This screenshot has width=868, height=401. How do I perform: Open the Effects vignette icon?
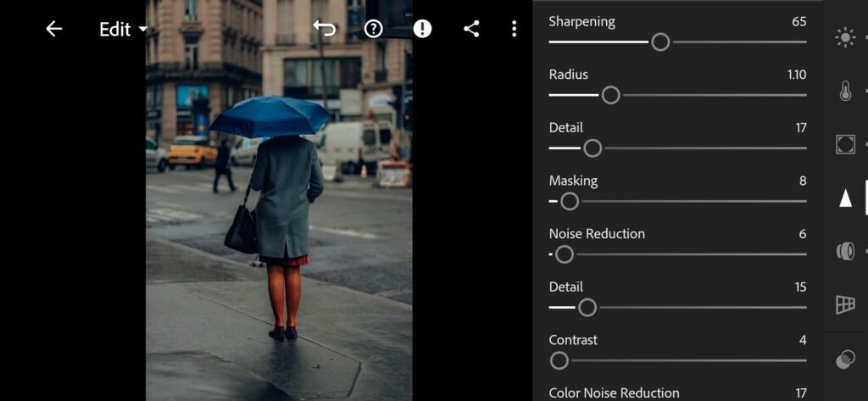coord(845,144)
